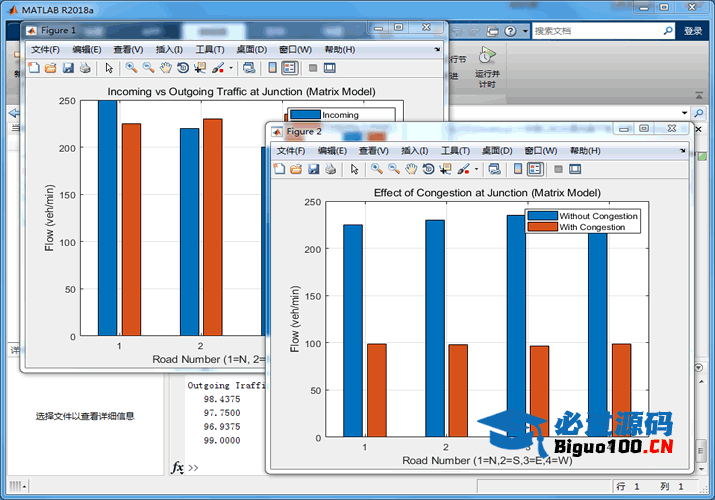
Task: Expand Brush tool dropdown arrow in Figure 2
Action: pos(477,169)
